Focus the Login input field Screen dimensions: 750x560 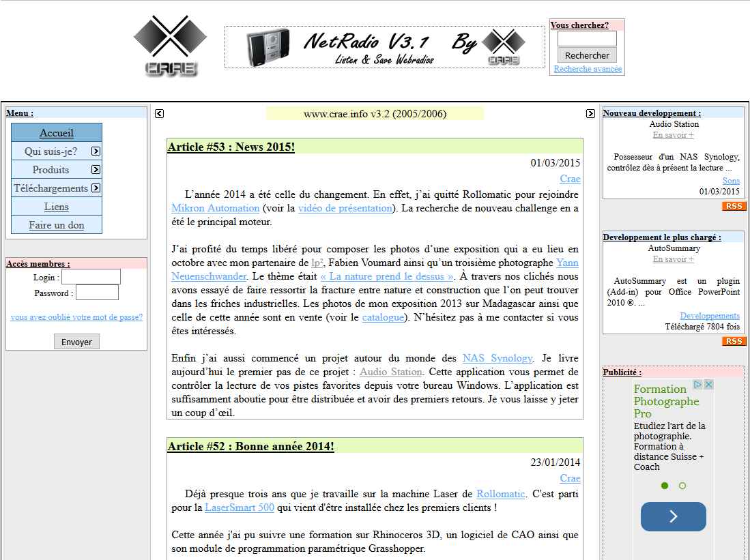[91, 276]
